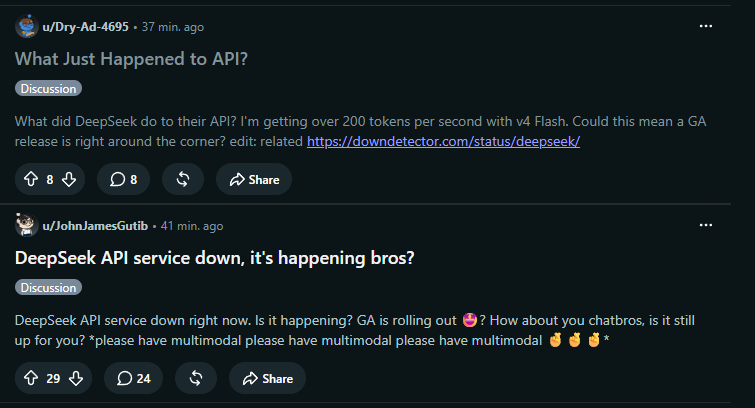Open the downdetector.com/status/deepseek link

point(443,141)
